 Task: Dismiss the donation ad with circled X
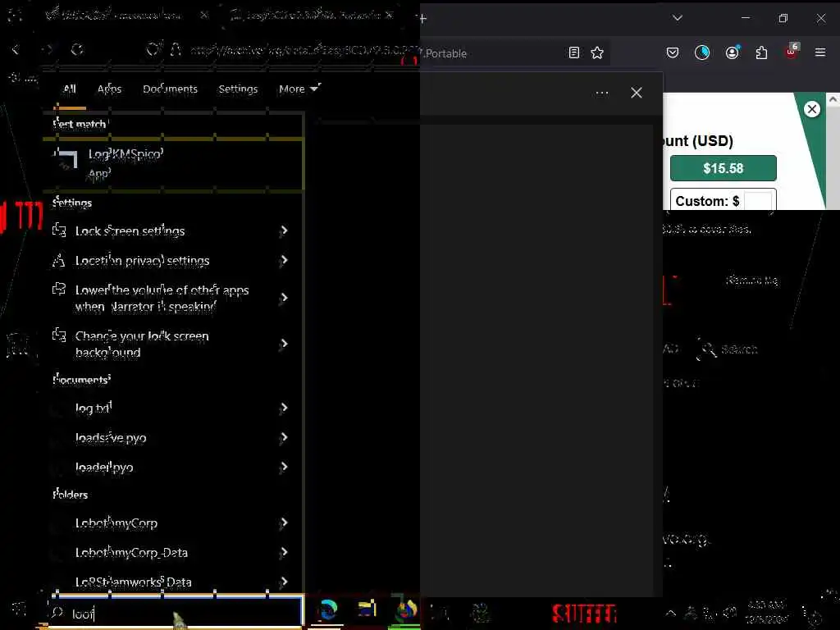(811, 109)
